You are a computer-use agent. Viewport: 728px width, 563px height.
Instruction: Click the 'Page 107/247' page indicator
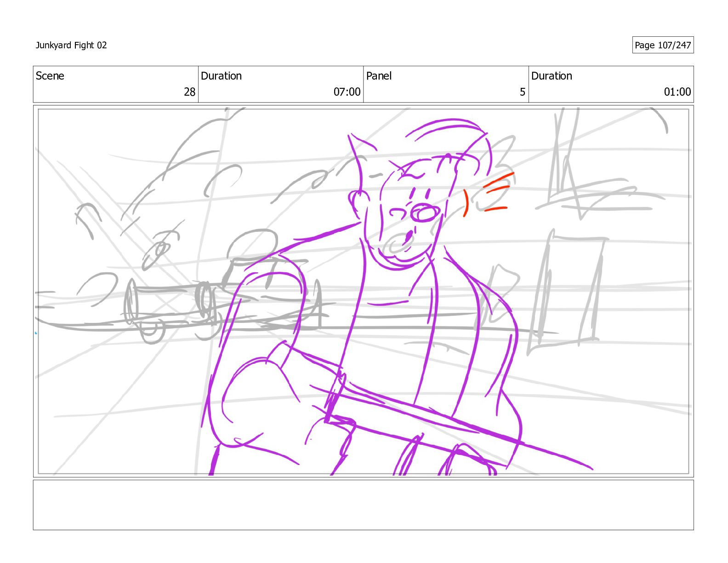[x=663, y=45]
